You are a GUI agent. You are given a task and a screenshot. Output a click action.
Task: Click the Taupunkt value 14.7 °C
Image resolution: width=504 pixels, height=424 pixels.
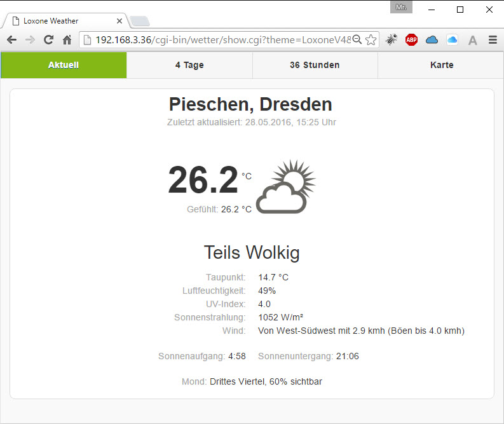tap(273, 277)
